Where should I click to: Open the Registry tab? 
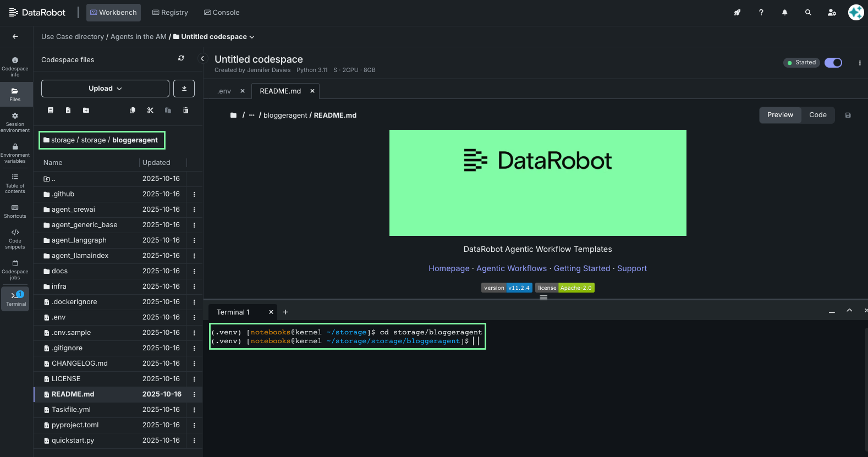point(170,13)
